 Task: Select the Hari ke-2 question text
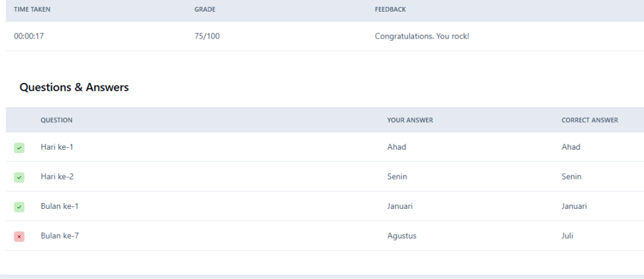[57, 177]
